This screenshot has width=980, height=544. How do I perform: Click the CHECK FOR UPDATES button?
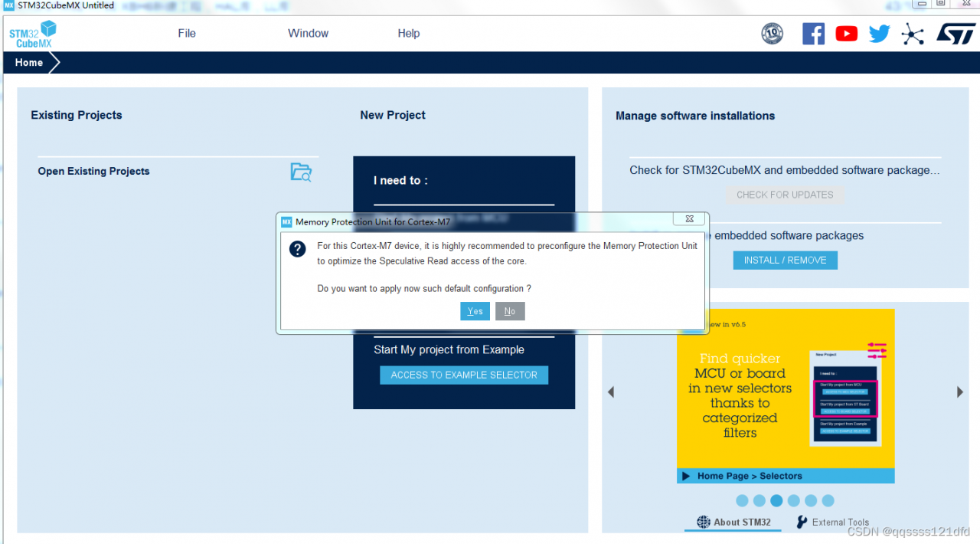(x=785, y=195)
